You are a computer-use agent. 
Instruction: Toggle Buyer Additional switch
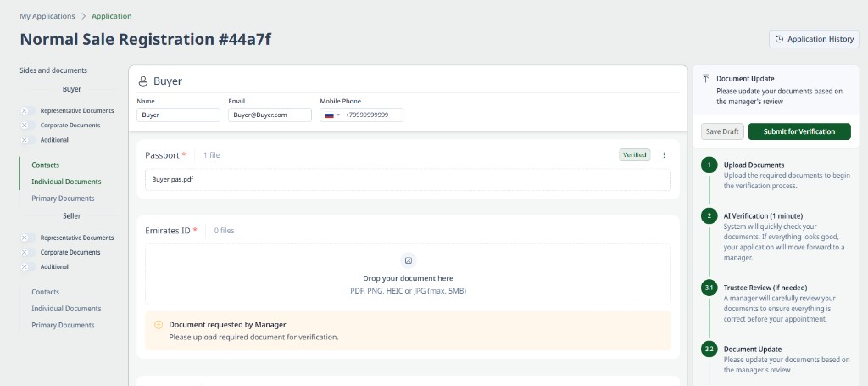(28, 140)
